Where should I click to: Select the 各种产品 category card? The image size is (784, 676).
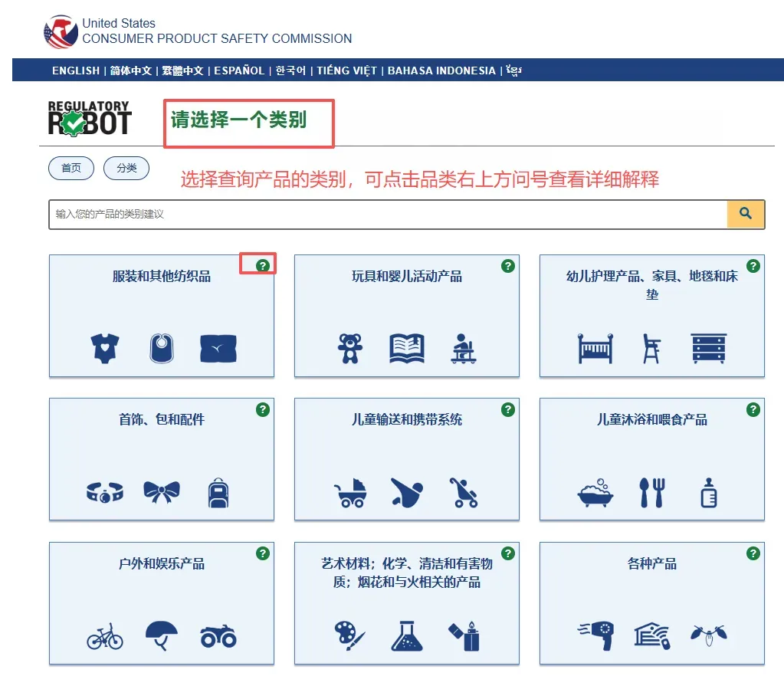click(652, 603)
